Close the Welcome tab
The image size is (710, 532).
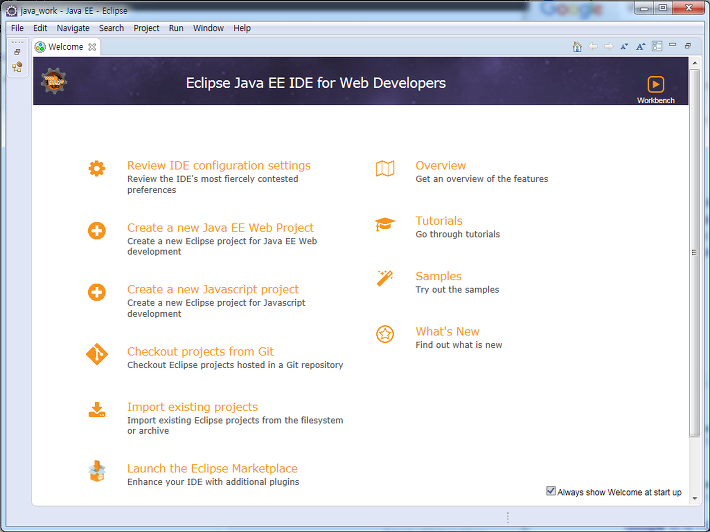(x=92, y=47)
